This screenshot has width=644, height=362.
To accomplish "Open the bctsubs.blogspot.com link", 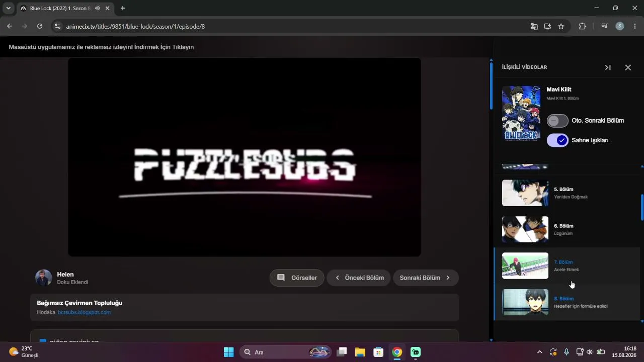I will click(84, 312).
